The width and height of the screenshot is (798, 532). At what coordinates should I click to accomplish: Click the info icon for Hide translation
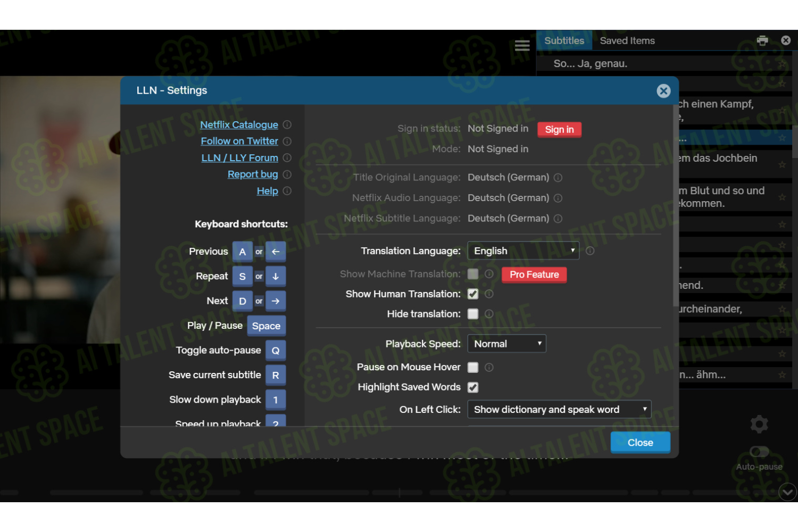tap(489, 314)
